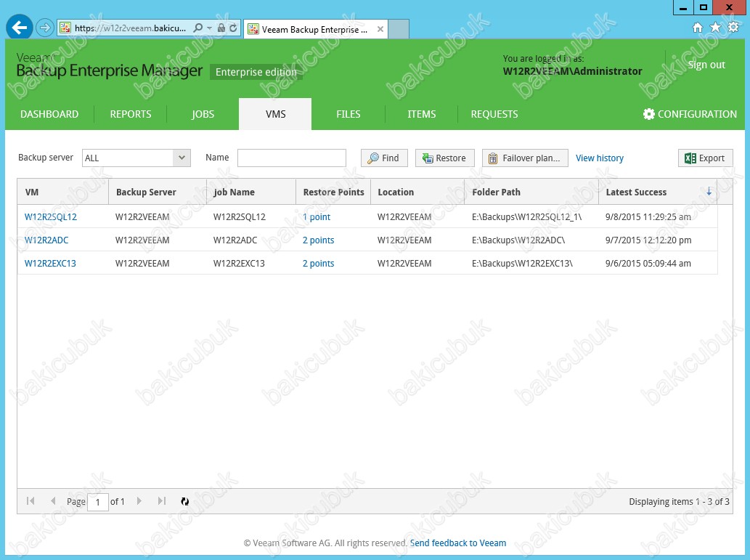Screen dimensions: 750x560
Task: Sort by Job Name column header
Action: click(251, 192)
